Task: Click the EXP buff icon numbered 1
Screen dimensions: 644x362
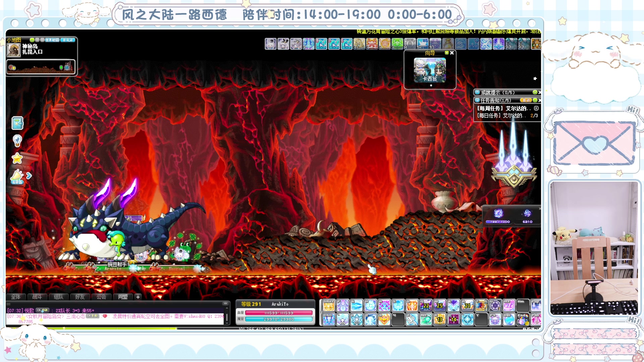Action: tap(347, 44)
